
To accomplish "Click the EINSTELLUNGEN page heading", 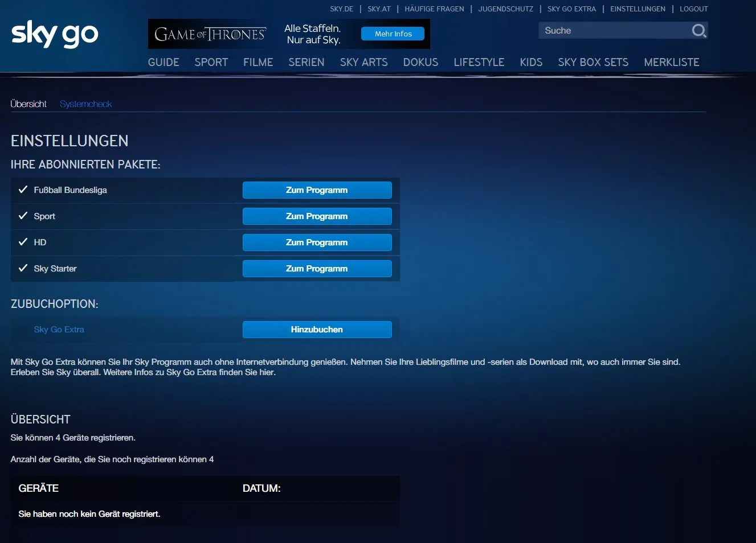I will pyautogui.click(x=70, y=141).
